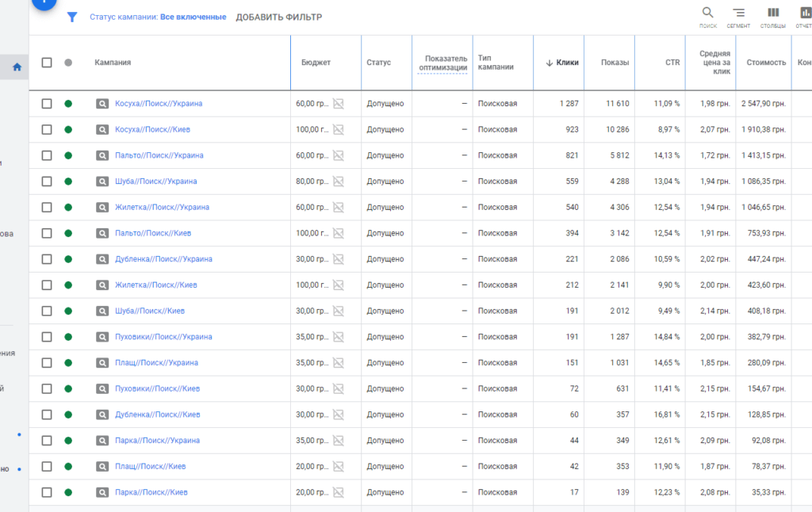Screen dimensions: 812x512
Task: Click clicks value 1 287
Action: click(x=569, y=104)
